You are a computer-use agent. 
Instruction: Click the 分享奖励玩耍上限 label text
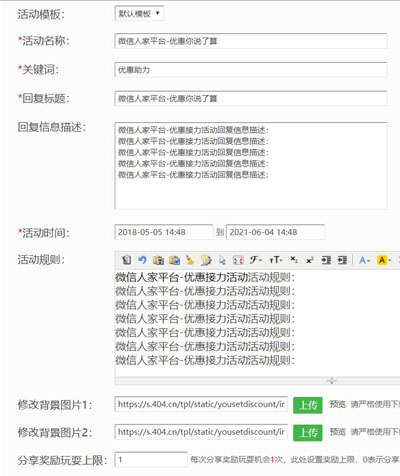[62, 460]
